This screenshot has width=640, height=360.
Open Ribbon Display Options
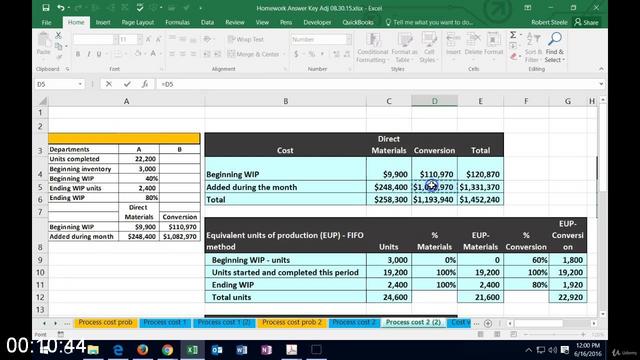pos(528,8)
